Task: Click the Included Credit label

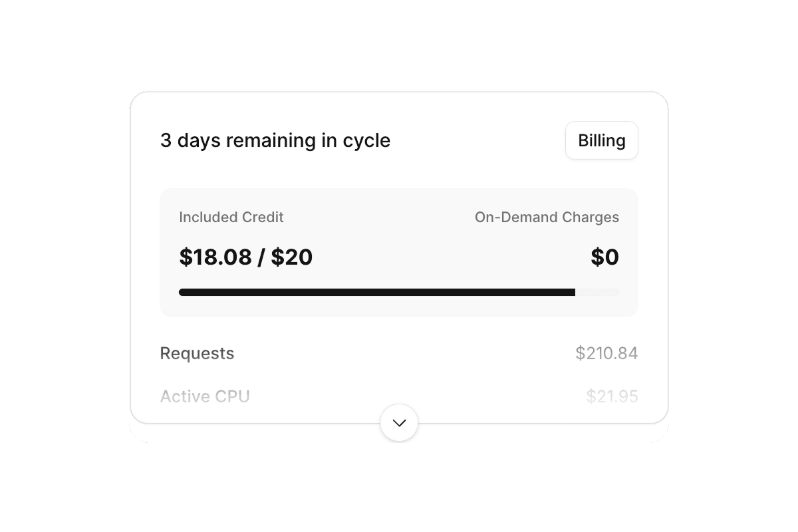Action: click(231, 217)
